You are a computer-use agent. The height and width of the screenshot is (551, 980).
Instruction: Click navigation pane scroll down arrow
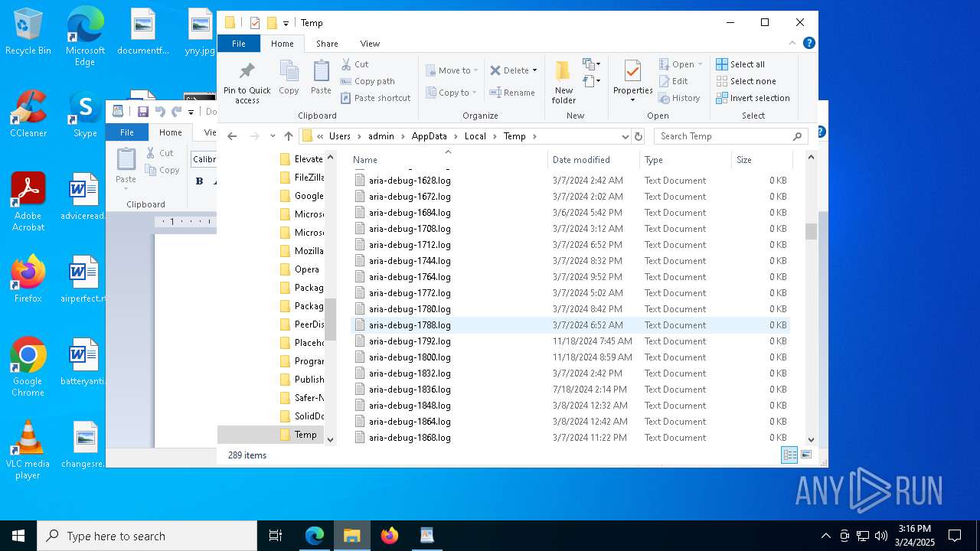coord(331,439)
